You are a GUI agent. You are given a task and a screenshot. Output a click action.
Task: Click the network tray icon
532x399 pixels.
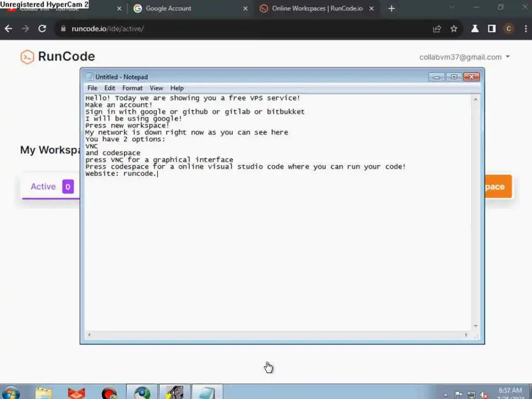[471, 395]
